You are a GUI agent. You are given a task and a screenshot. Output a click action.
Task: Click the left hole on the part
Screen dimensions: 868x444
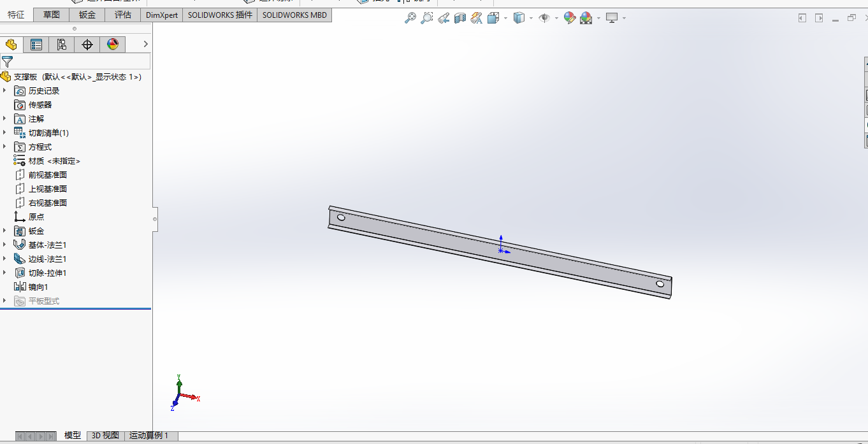pos(341,217)
